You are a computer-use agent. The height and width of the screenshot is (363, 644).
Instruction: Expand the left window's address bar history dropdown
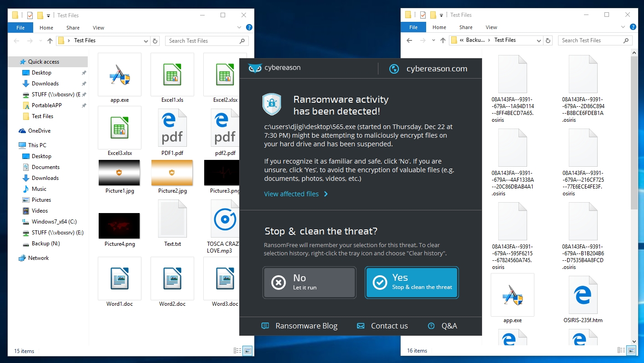[x=146, y=41]
